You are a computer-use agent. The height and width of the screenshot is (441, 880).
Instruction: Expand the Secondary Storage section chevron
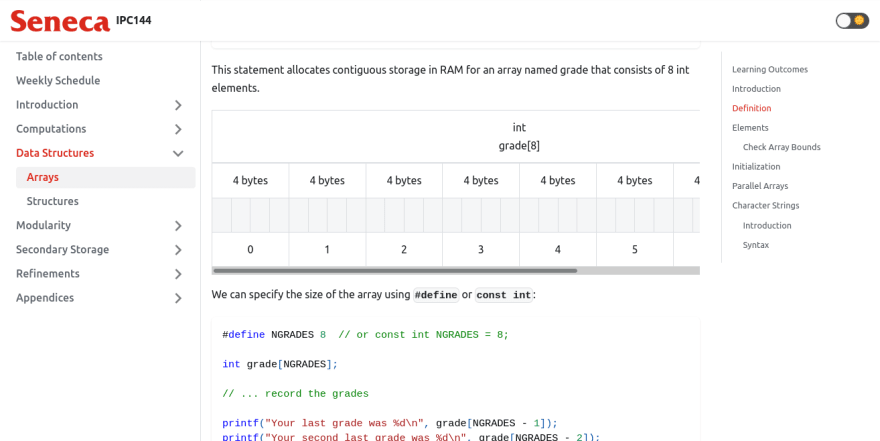178,250
